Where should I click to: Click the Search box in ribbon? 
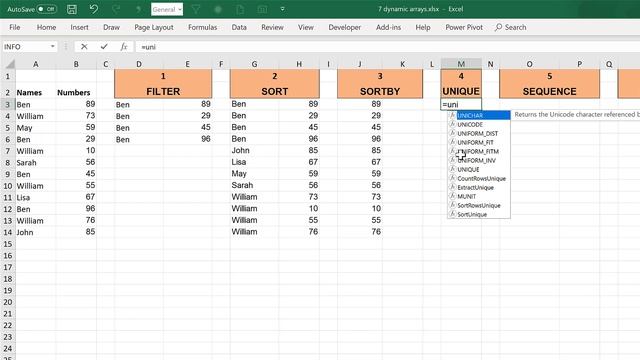(x=511, y=27)
